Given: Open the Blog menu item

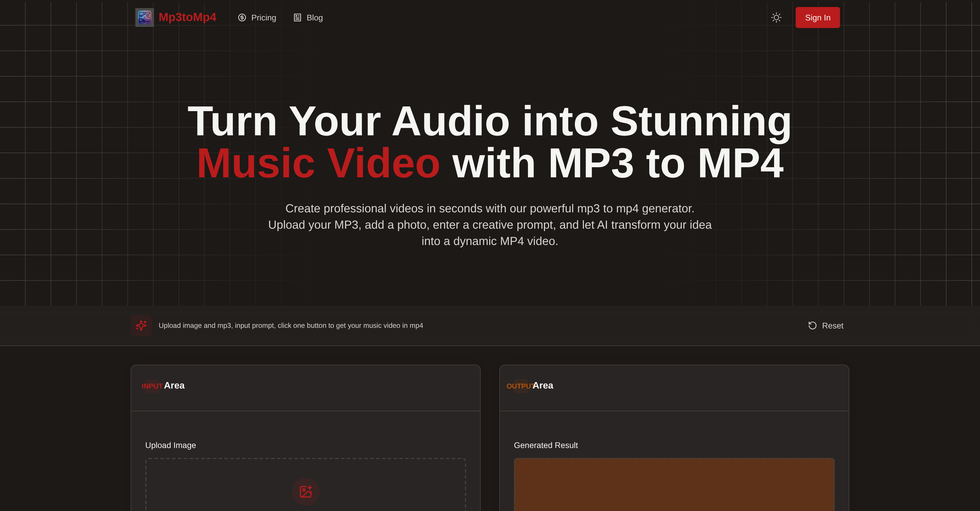Looking at the screenshot, I should (314, 17).
